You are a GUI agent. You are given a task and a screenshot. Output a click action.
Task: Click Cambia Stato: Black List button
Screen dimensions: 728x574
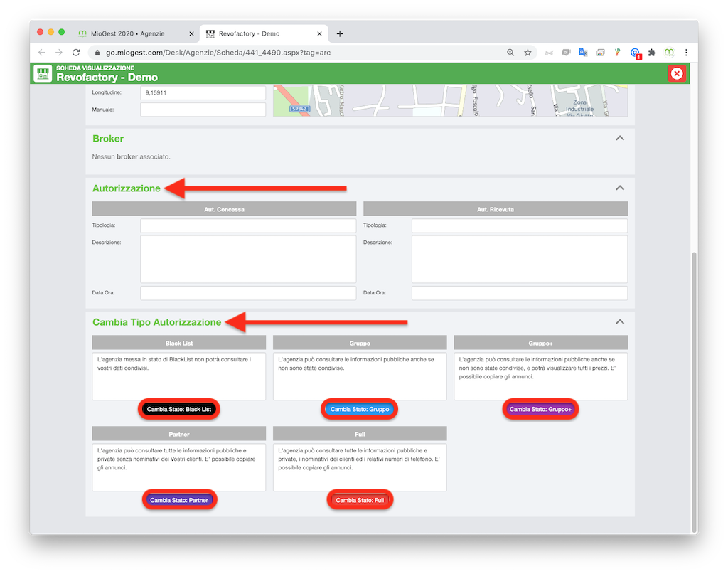(178, 409)
